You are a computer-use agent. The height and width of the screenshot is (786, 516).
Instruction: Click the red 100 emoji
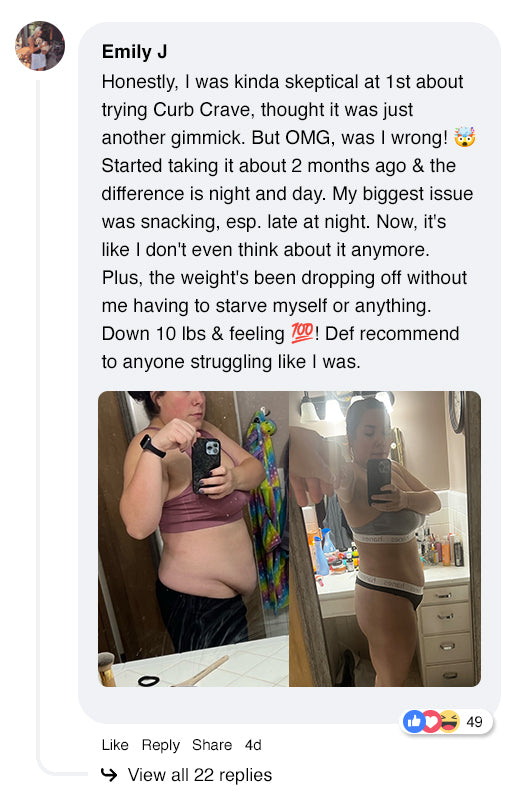point(302,333)
